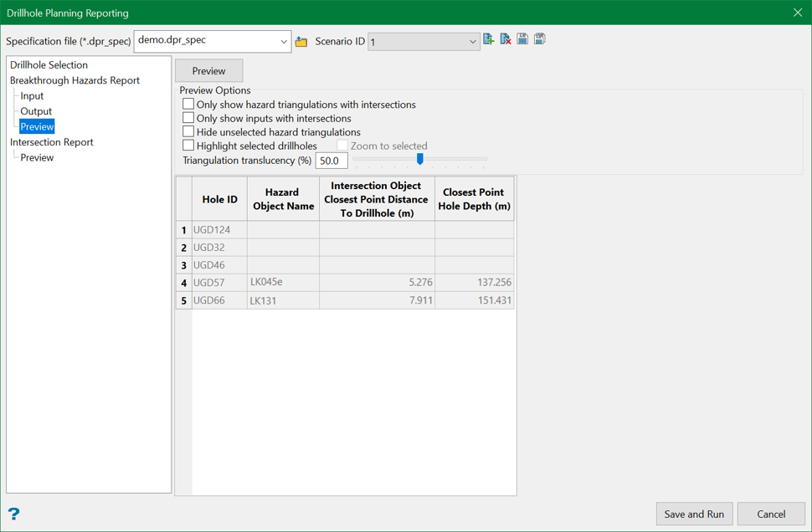Viewport: 812px width, 532px height.
Task: Click the Preview button
Action: (208, 71)
